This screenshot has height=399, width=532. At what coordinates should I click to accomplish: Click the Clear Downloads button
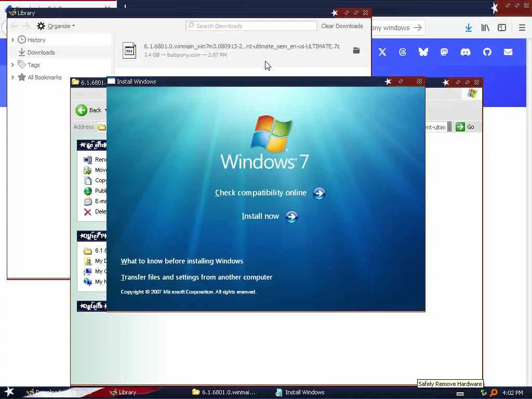click(x=342, y=26)
